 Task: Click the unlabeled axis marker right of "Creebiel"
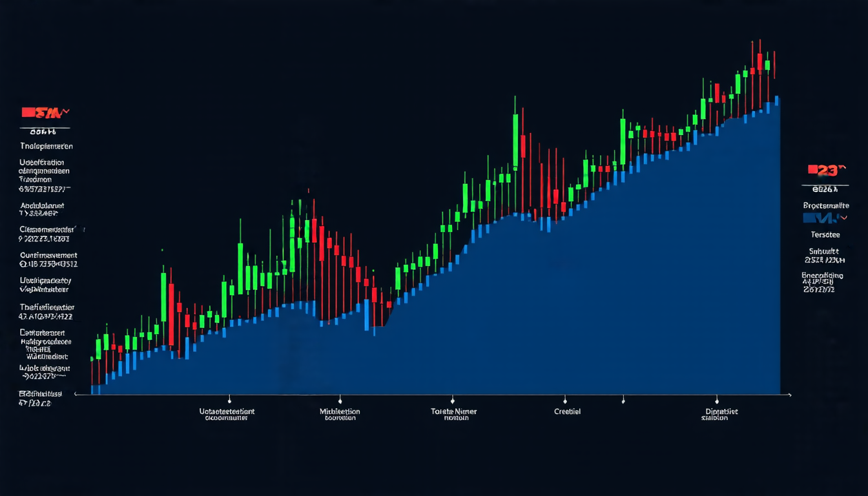[623, 398]
